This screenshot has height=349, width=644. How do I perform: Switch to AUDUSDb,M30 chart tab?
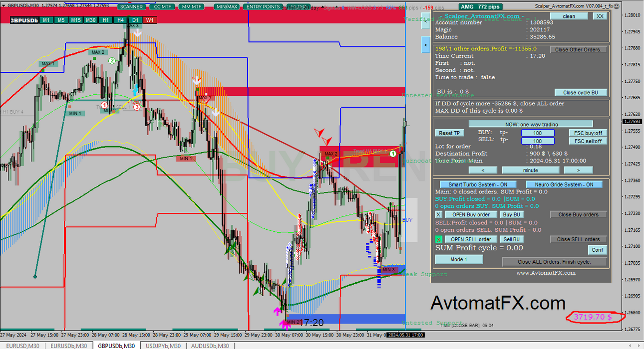[x=210, y=346]
